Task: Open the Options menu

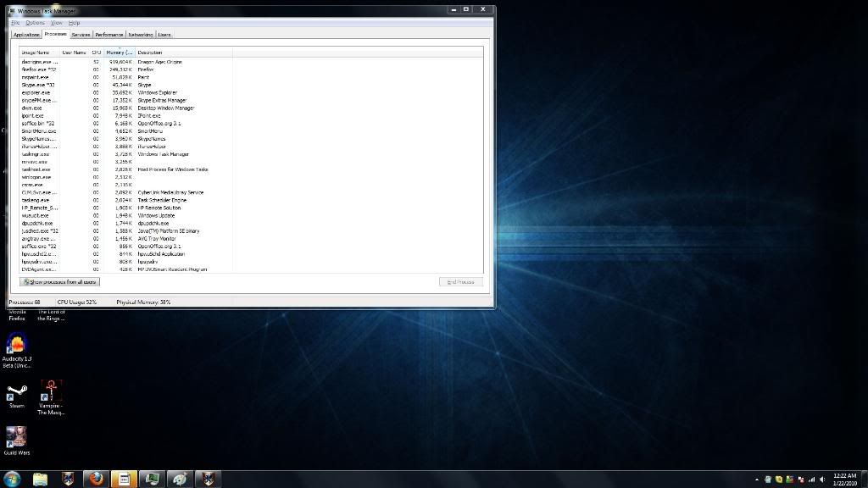Action: coord(35,23)
